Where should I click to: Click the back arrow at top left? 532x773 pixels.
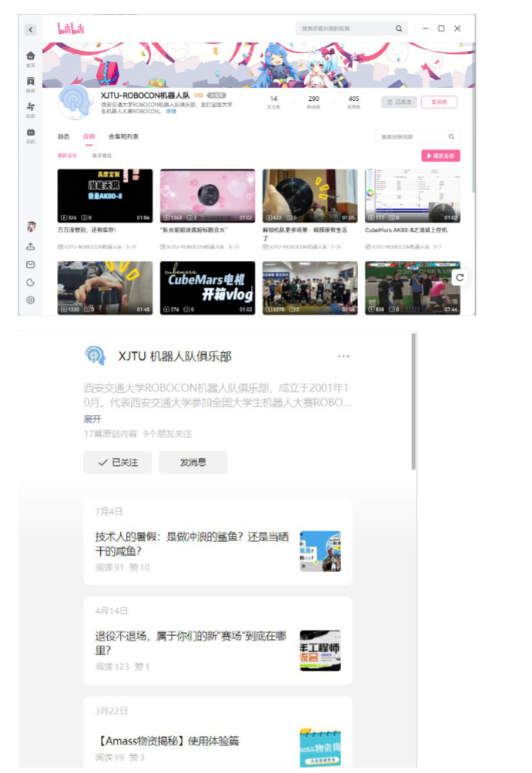click(30, 29)
